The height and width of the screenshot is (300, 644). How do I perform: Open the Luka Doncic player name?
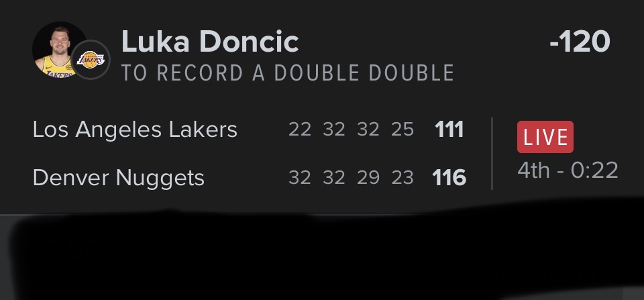point(210,42)
